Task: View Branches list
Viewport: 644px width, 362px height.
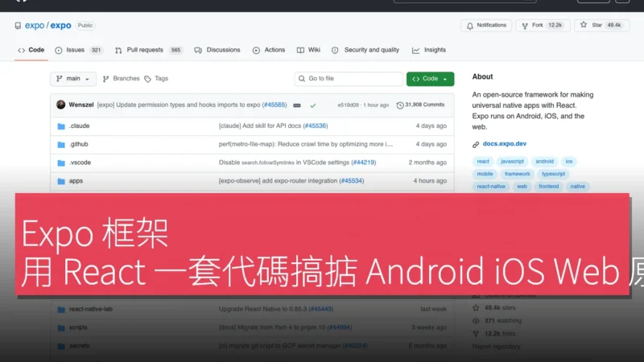Action: 122,79
